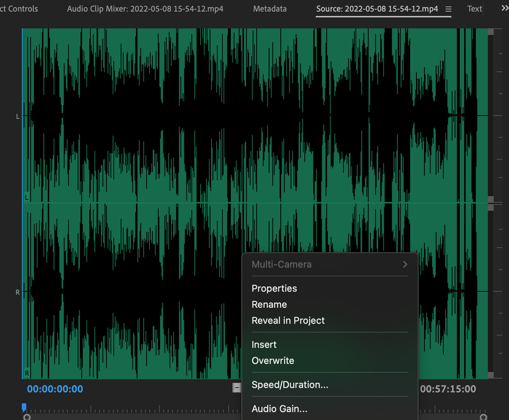Choose Reveal in Project
Screen dimensions: 509x420
[288, 321]
